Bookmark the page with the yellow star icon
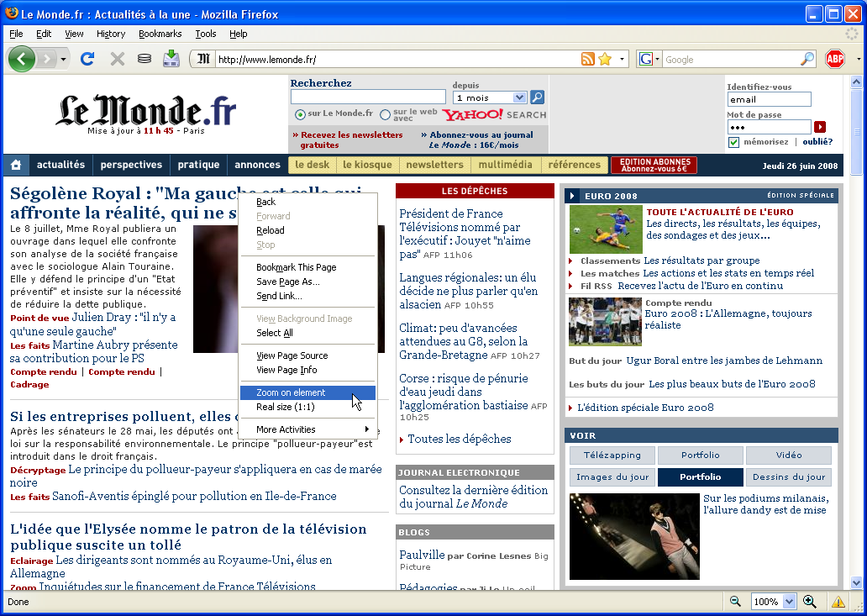Viewport: 867px width, 616px height. point(606,59)
